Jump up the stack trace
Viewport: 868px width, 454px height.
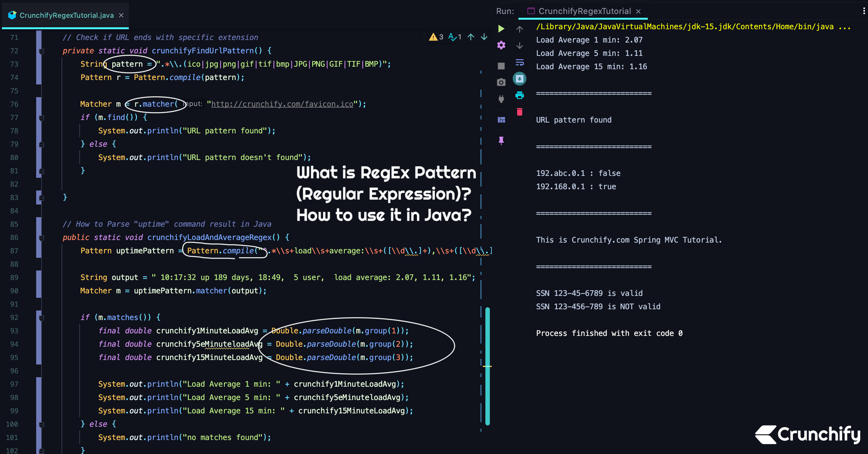point(519,29)
